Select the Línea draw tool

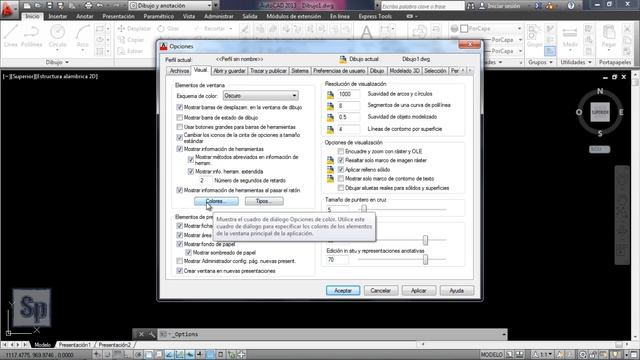click(11, 36)
